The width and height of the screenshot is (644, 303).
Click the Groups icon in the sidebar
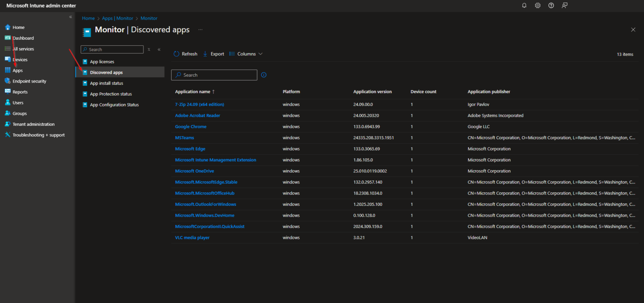(x=8, y=113)
